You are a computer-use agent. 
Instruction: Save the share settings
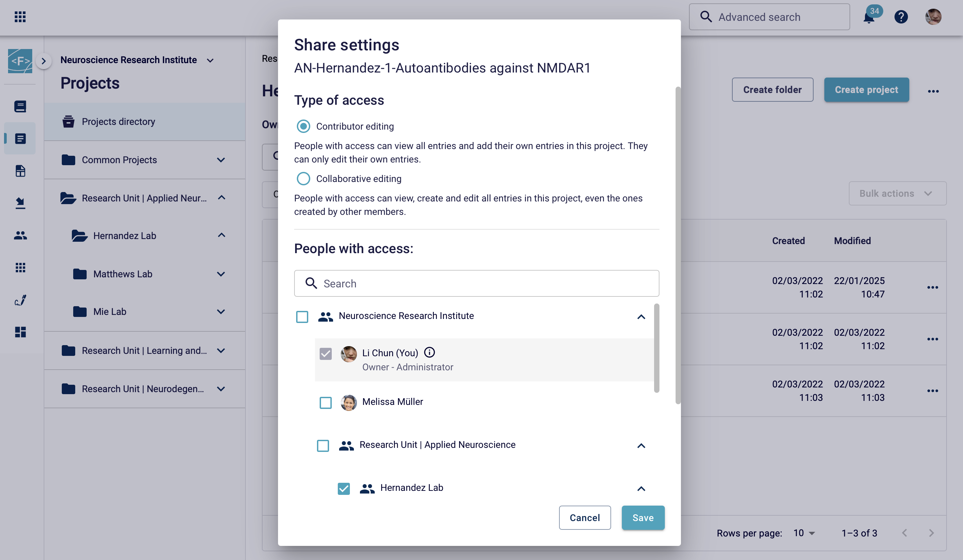click(x=643, y=518)
